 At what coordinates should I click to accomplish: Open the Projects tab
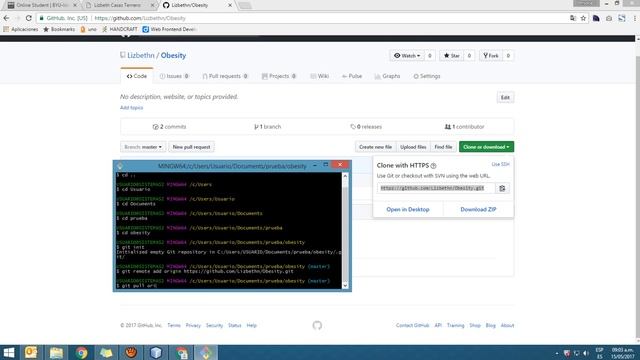279,76
